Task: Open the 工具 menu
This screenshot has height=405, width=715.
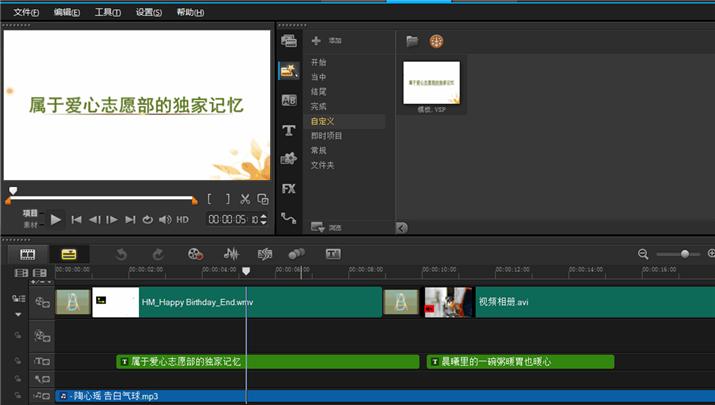Action: [108, 12]
